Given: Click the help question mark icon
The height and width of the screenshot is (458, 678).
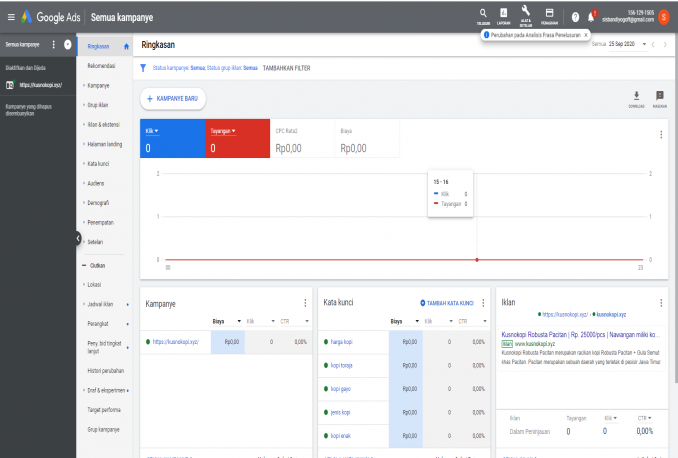Looking at the screenshot, I should point(575,17).
